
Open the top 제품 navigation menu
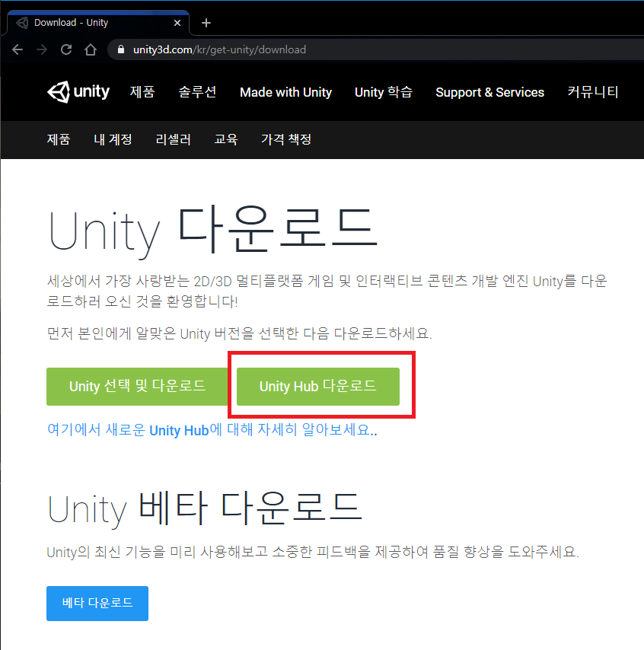142,92
